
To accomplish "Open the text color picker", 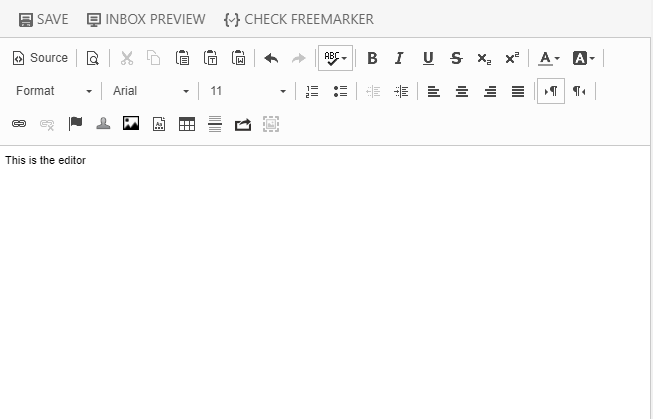I will [x=549, y=58].
